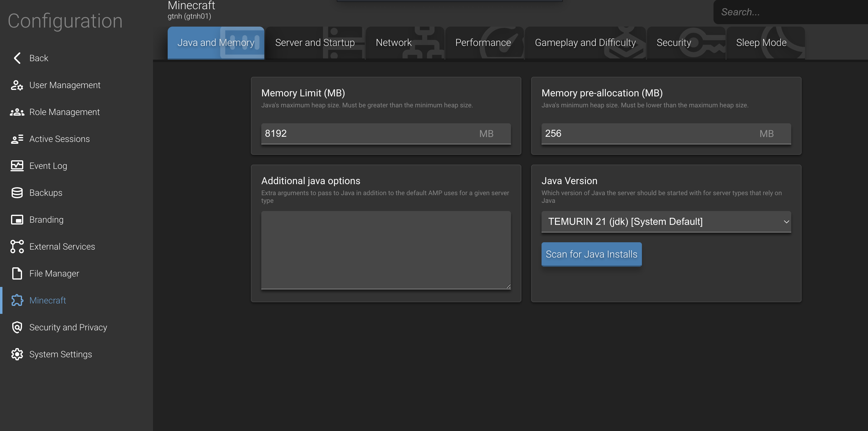The width and height of the screenshot is (868, 431).
Task: Click the 'Memory Limit (MB)' heading
Action: [x=303, y=93]
